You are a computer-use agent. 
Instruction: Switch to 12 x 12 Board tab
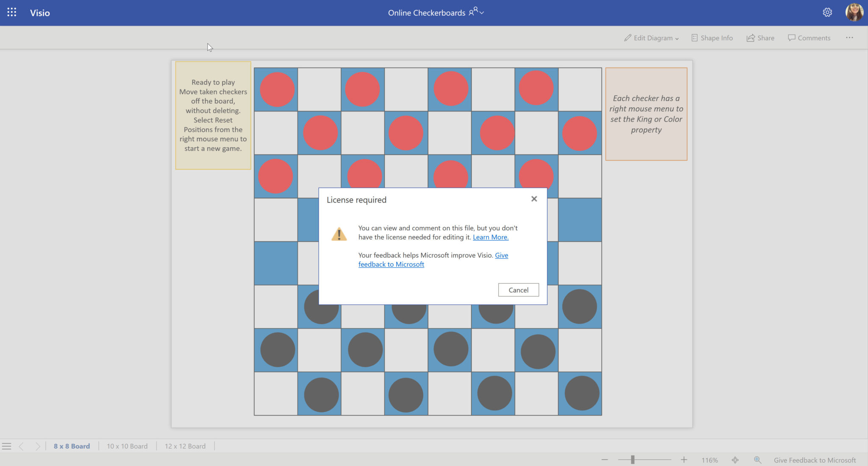point(185,446)
